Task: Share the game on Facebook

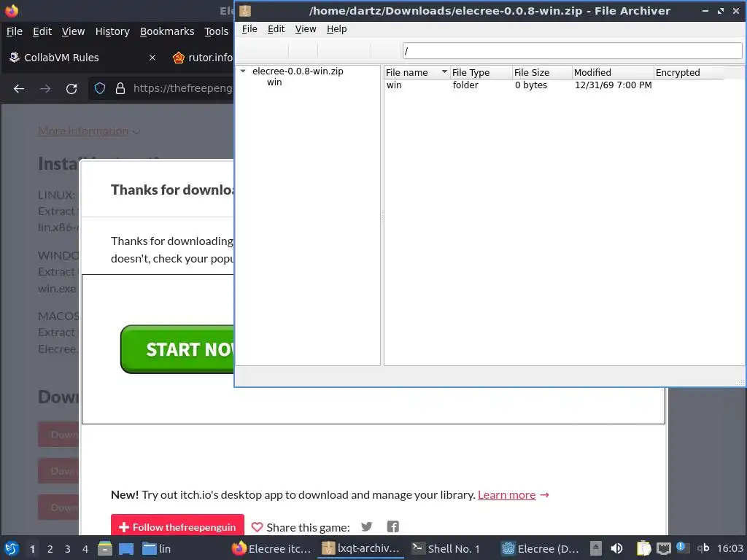Action: pyautogui.click(x=392, y=526)
